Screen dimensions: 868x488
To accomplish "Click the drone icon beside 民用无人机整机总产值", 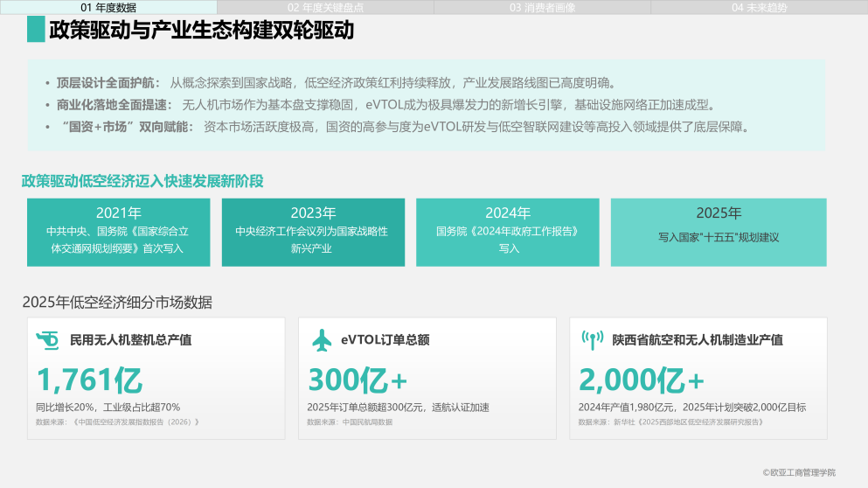I will coord(47,340).
